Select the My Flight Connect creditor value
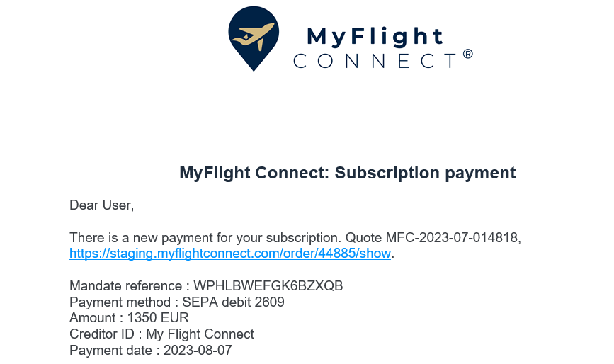 coord(200,334)
